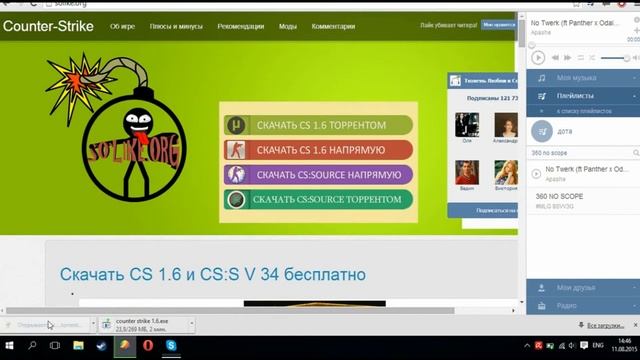Open Steam from the taskbar
The height and width of the screenshot is (360, 640).
[101, 346]
